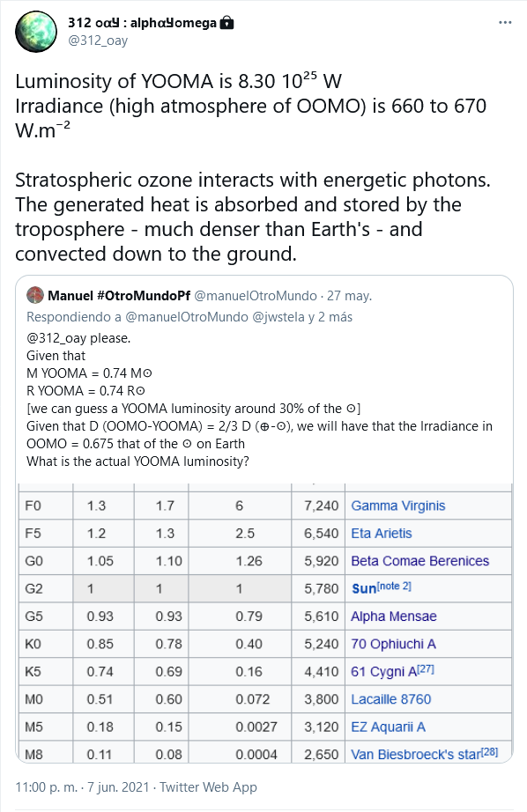Open the Lacaille 8760 link
The height and width of the screenshot is (812, 527).
(390, 699)
